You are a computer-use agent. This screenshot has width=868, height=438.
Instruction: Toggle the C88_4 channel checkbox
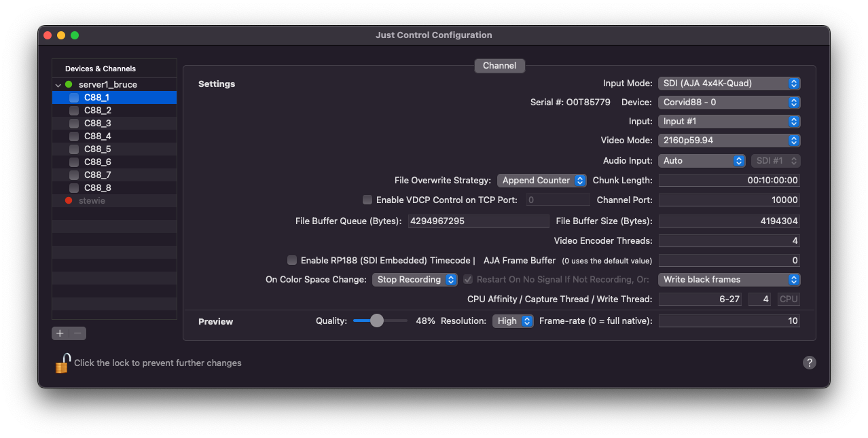(x=74, y=136)
